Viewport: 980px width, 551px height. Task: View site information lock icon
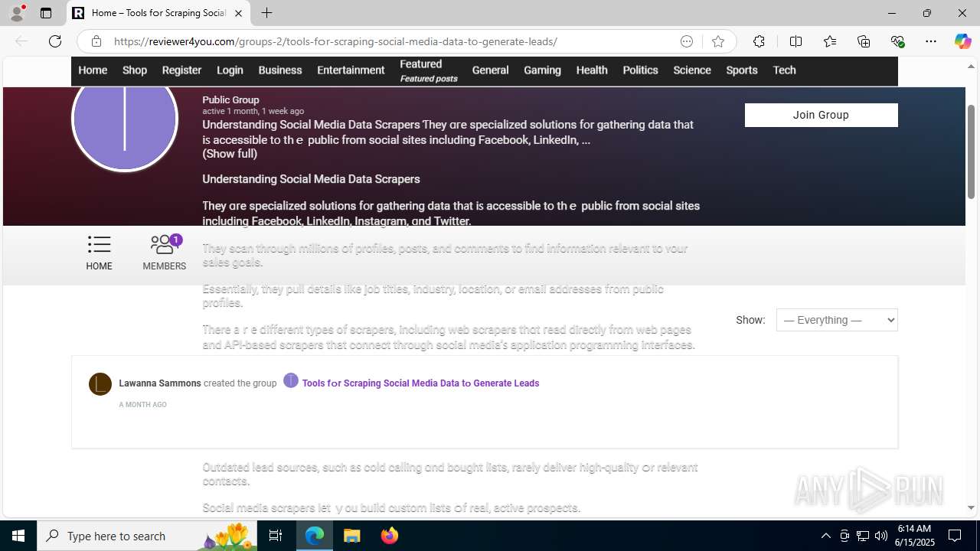click(x=96, y=41)
